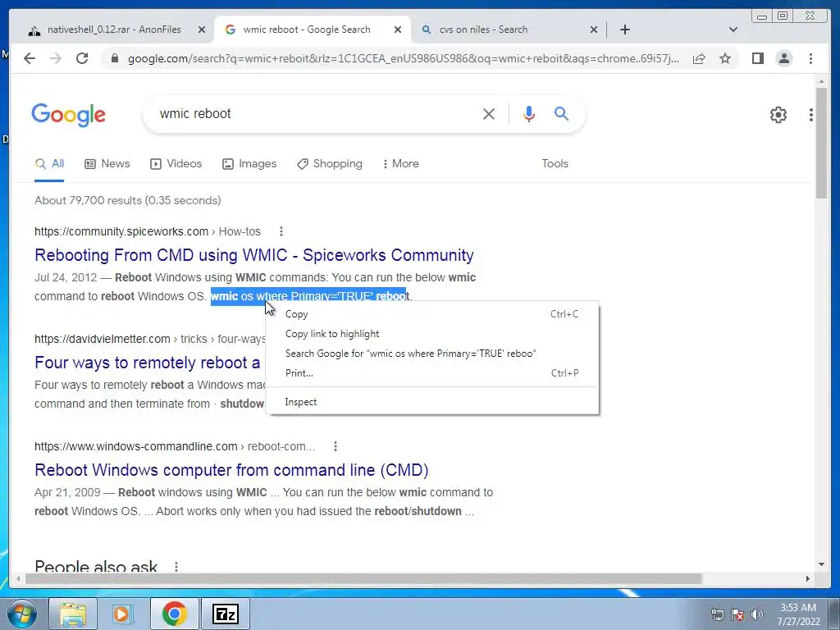Switch to cvs on niles Search tab

509,30
